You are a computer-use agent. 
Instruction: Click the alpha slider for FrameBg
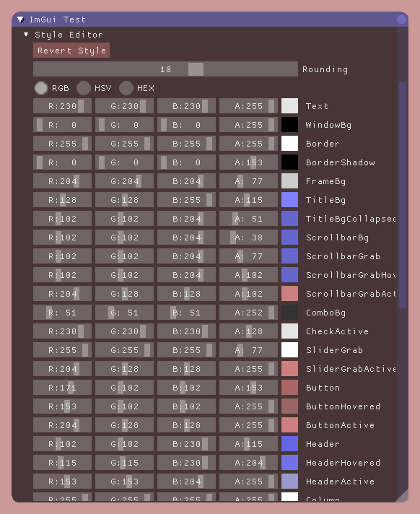click(x=249, y=181)
